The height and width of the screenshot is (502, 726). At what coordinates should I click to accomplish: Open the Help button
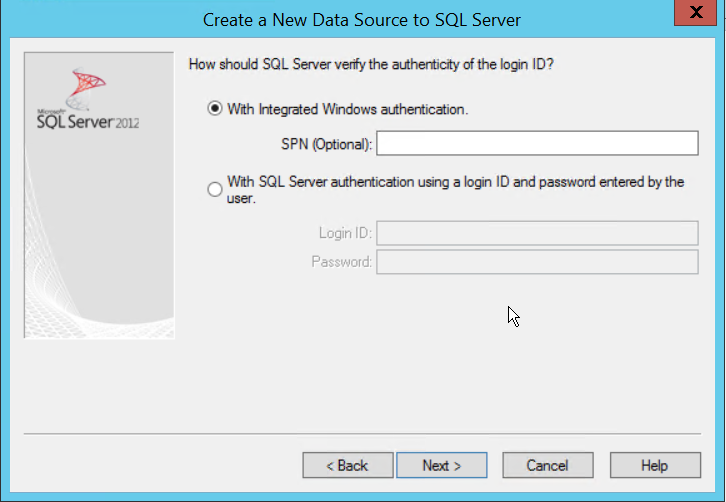tap(654, 466)
